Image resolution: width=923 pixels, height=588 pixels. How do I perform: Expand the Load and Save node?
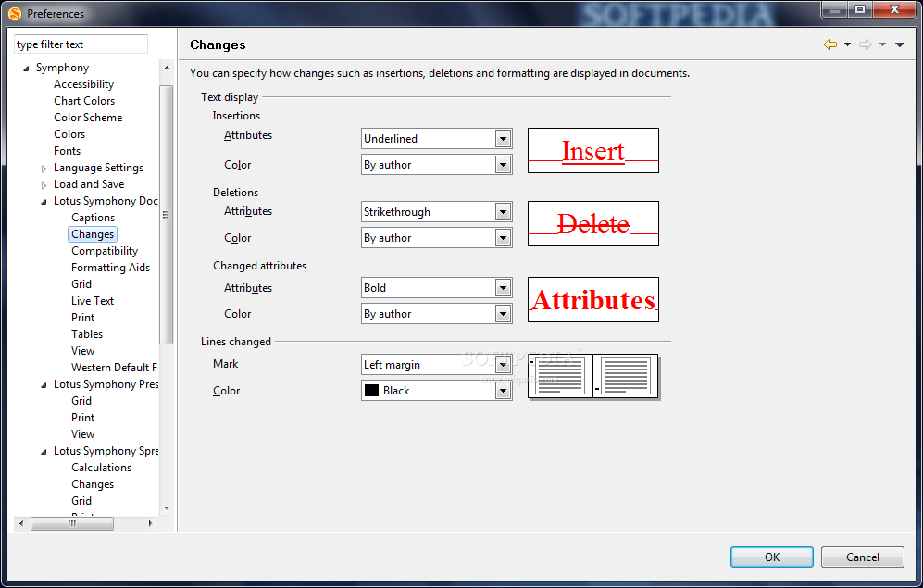44,185
